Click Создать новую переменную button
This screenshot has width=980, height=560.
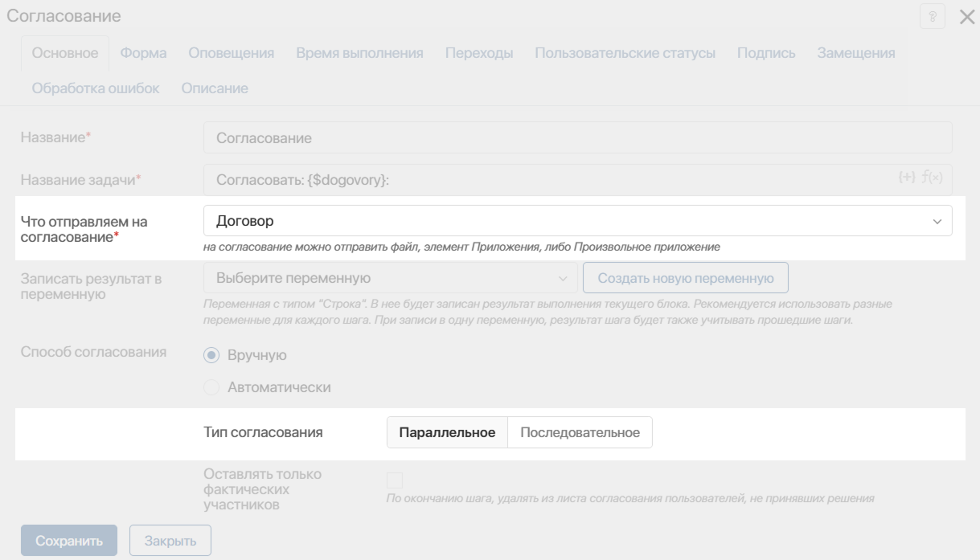point(686,278)
